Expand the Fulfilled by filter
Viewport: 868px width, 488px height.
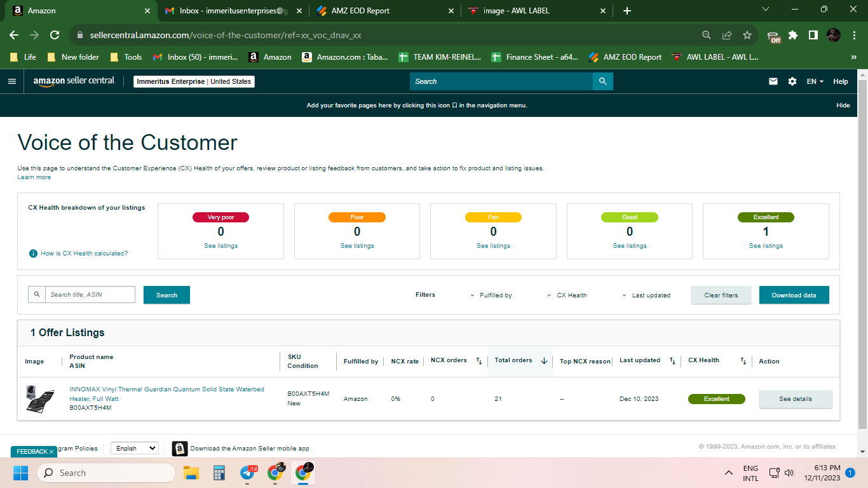491,295
